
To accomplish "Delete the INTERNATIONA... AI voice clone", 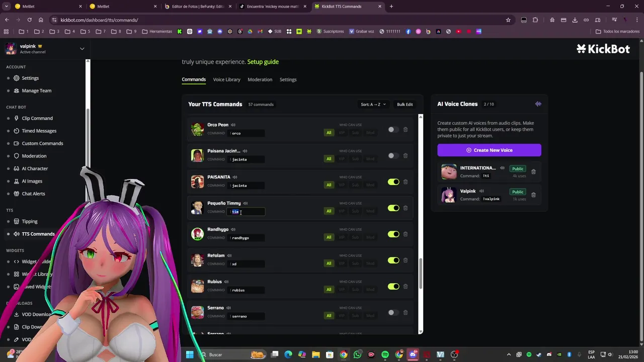I will (x=533, y=172).
